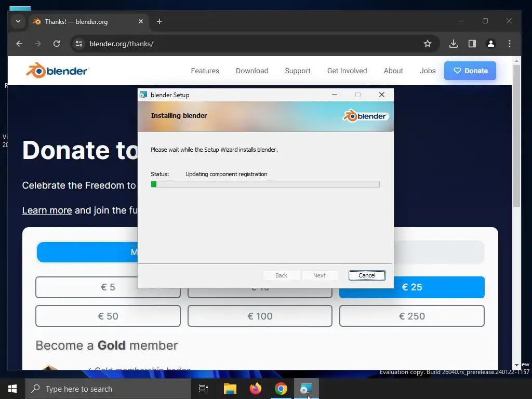Expand the tab search chevron

[18, 21]
